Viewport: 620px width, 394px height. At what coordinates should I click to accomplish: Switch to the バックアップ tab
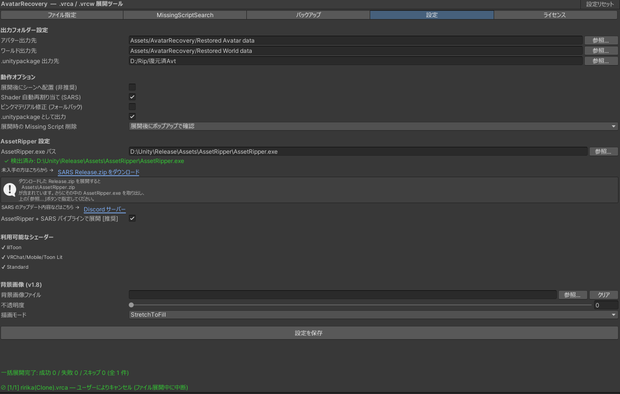[308, 15]
